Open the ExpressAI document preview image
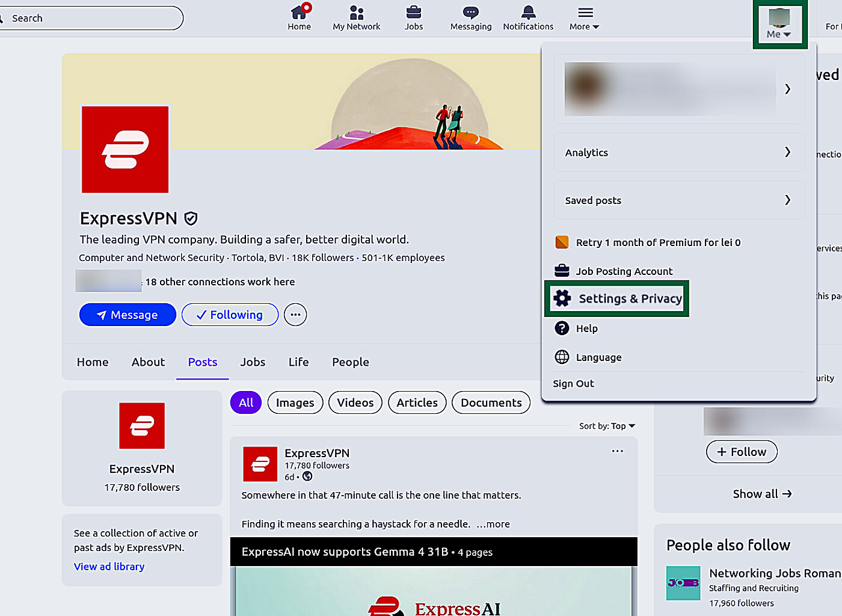The height and width of the screenshot is (616, 842). click(434, 591)
